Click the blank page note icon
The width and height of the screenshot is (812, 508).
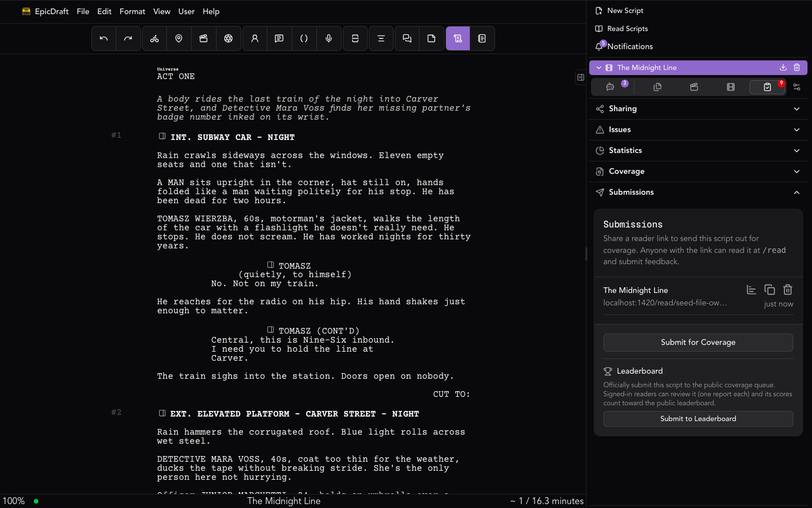431,38
